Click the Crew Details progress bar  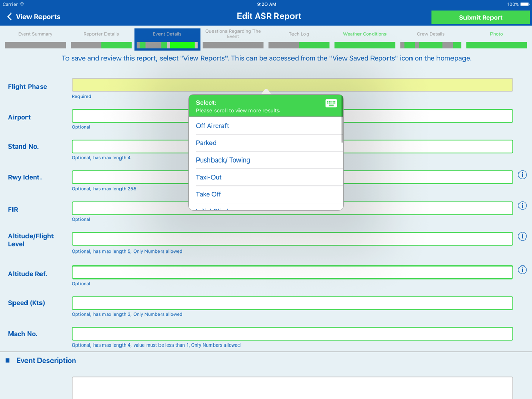tap(431, 45)
